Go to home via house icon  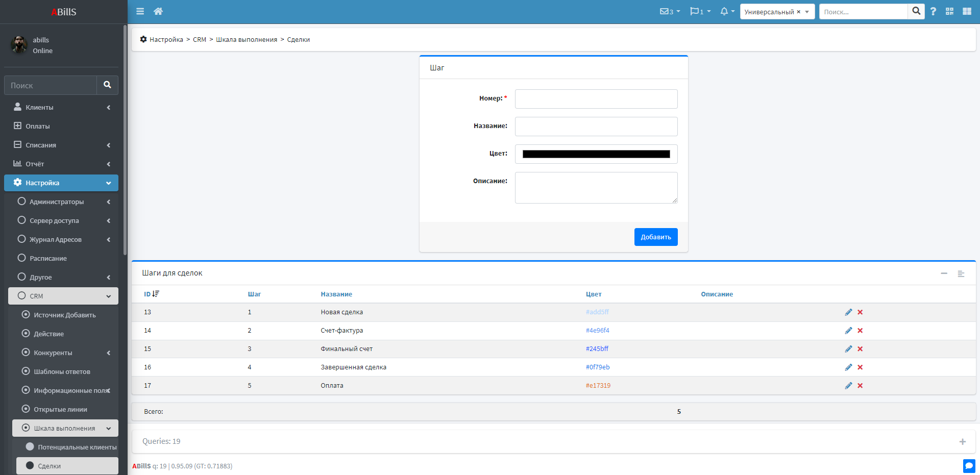(158, 11)
